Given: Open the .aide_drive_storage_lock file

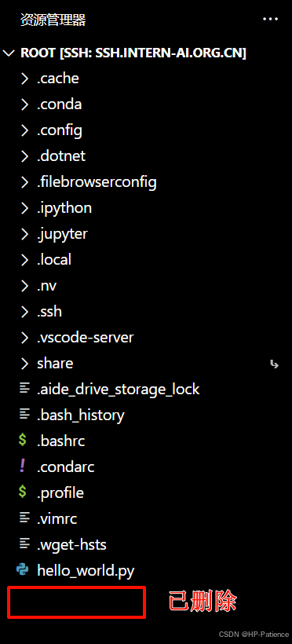Looking at the screenshot, I should point(146,389).
